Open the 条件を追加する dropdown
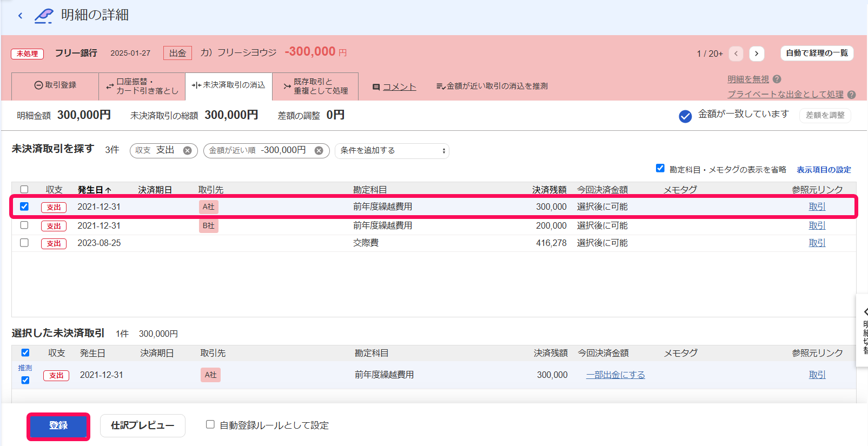 click(392, 151)
